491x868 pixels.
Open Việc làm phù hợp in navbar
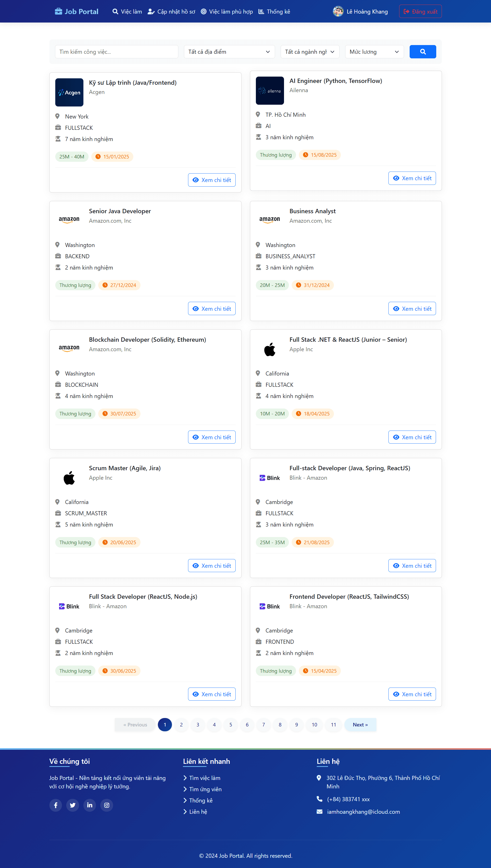pyautogui.click(x=227, y=12)
